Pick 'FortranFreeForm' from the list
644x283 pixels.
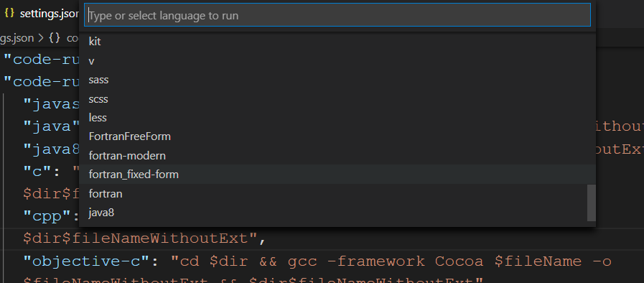point(337,136)
